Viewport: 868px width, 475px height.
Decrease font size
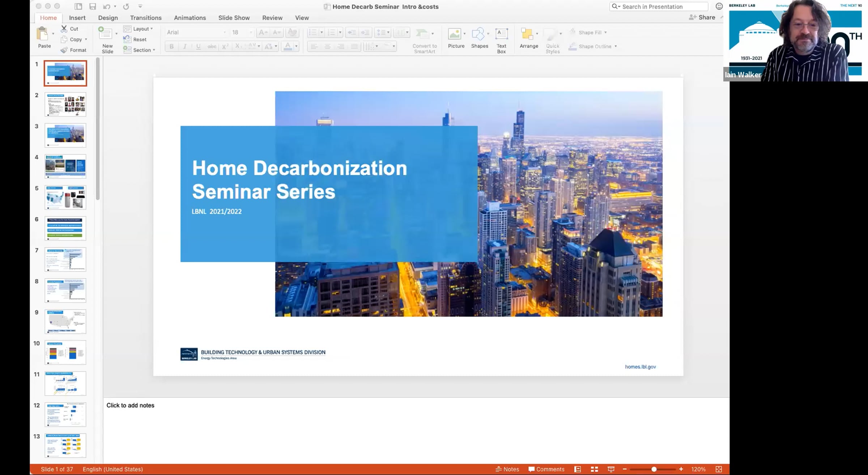[x=277, y=33]
